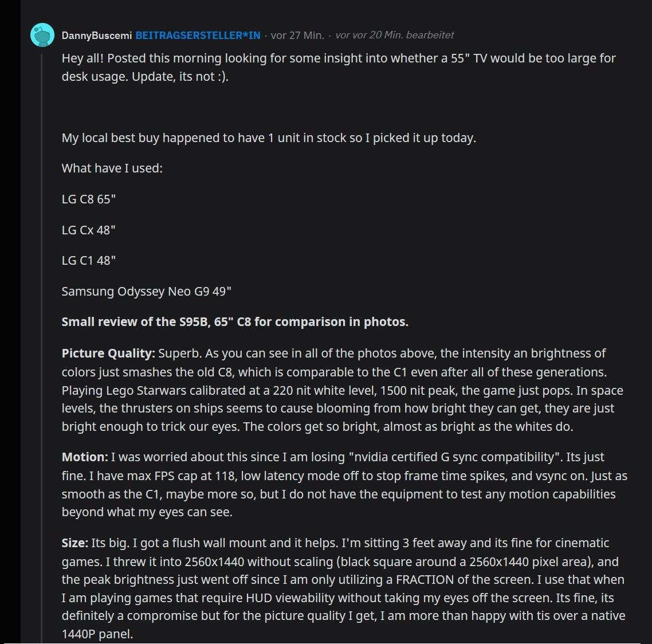Click the dark left margin strip

[10, 322]
